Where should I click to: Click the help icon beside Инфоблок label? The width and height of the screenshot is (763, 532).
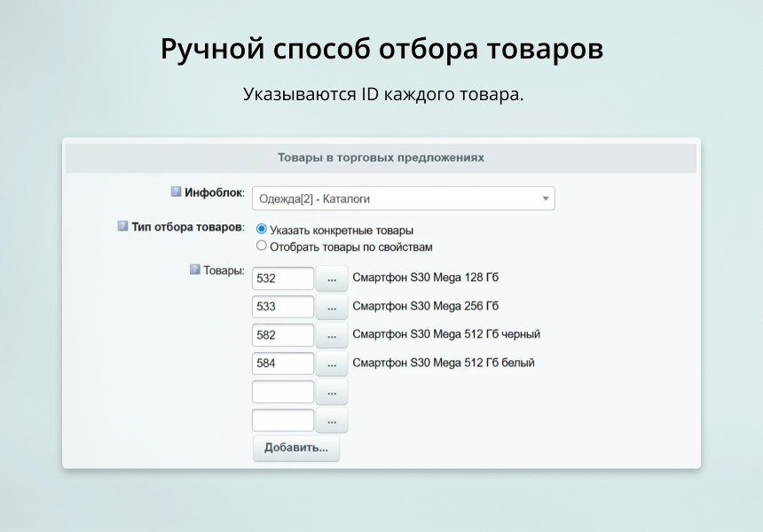tap(176, 192)
